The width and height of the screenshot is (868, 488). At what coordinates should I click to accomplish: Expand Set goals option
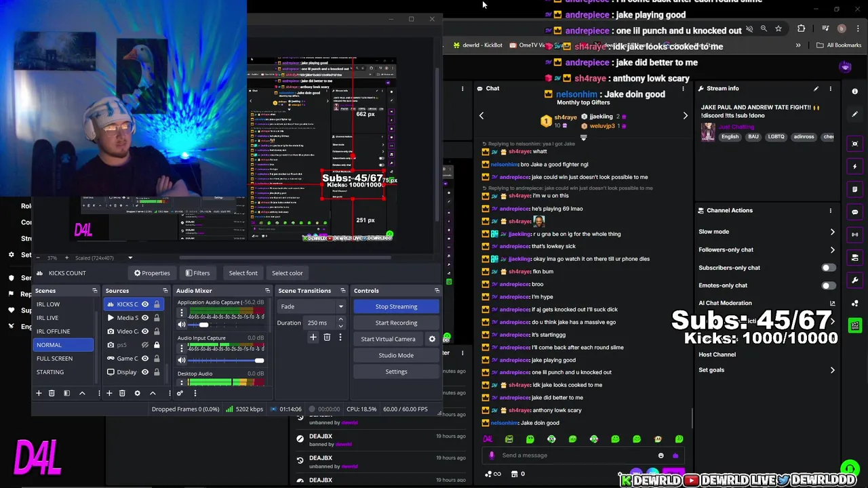pyautogui.click(x=832, y=370)
